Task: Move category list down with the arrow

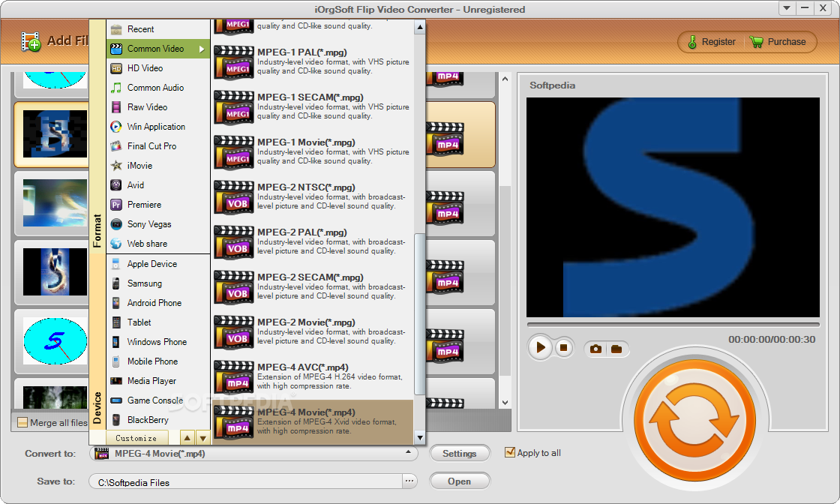Action: tap(202, 438)
